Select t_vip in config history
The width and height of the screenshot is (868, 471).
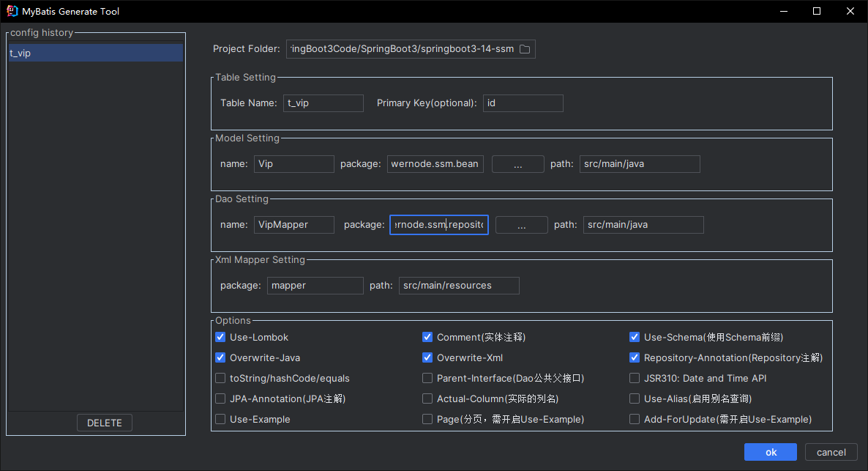point(95,53)
